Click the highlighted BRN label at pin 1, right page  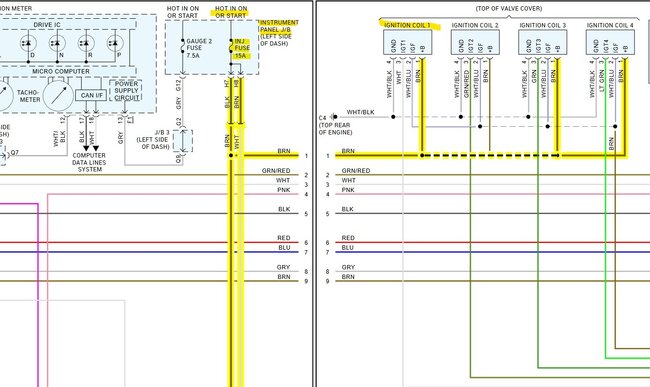(348, 151)
